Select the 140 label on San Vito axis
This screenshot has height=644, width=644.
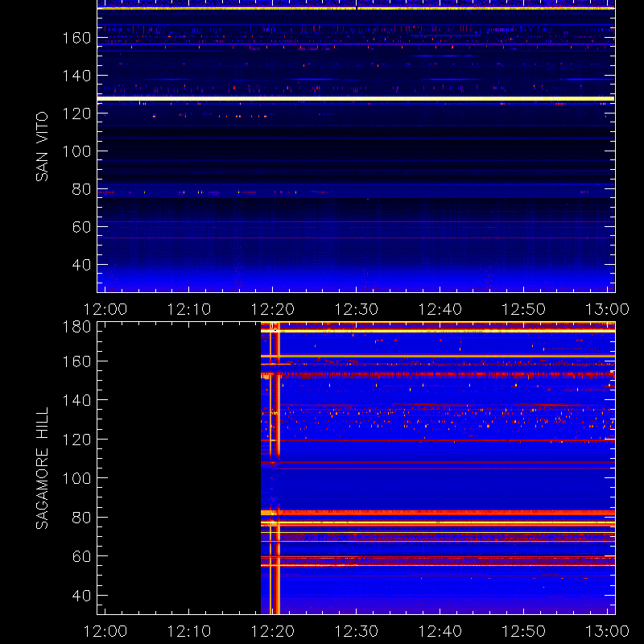(x=76, y=76)
